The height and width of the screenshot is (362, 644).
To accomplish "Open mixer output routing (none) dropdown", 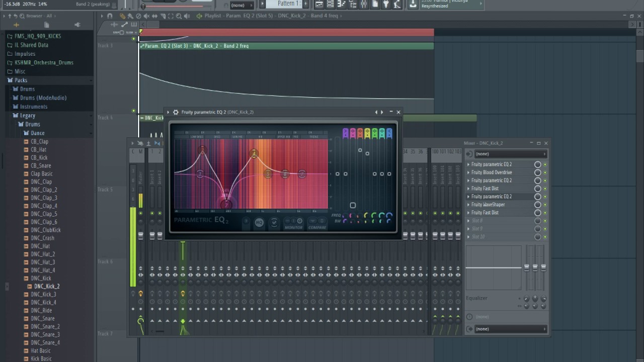I will click(511, 329).
